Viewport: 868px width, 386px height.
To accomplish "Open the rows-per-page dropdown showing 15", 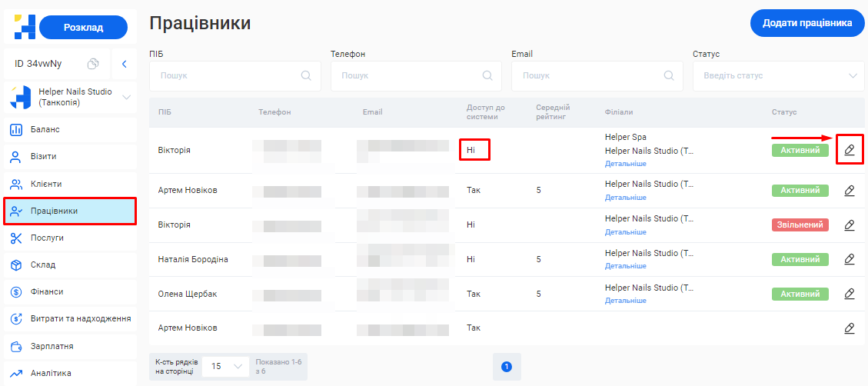I will 225,366.
